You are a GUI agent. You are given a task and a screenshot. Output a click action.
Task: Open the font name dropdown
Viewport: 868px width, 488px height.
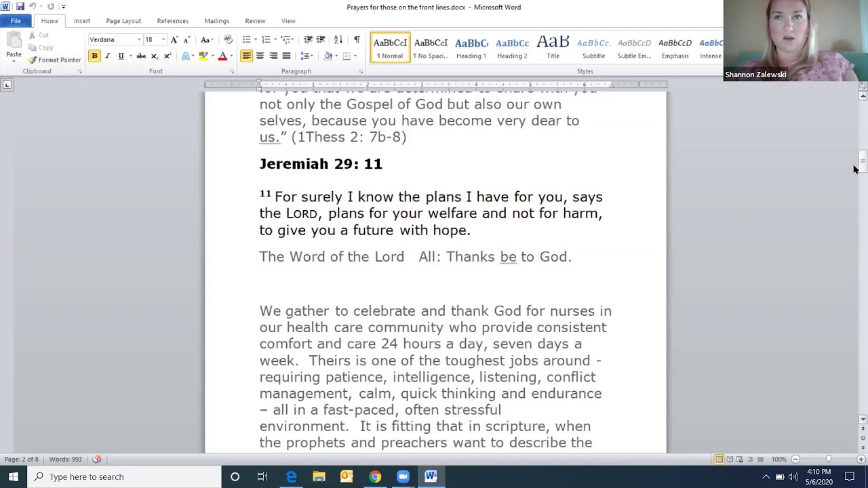139,39
